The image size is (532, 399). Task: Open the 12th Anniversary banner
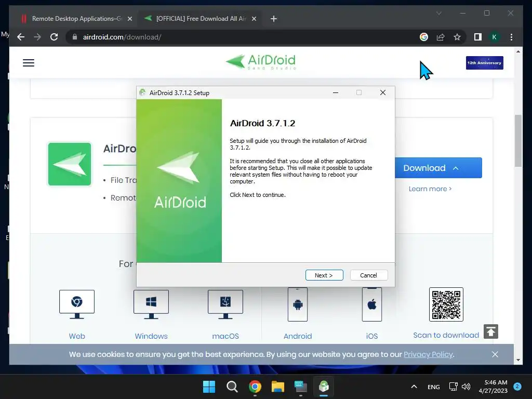(x=485, y=63)
